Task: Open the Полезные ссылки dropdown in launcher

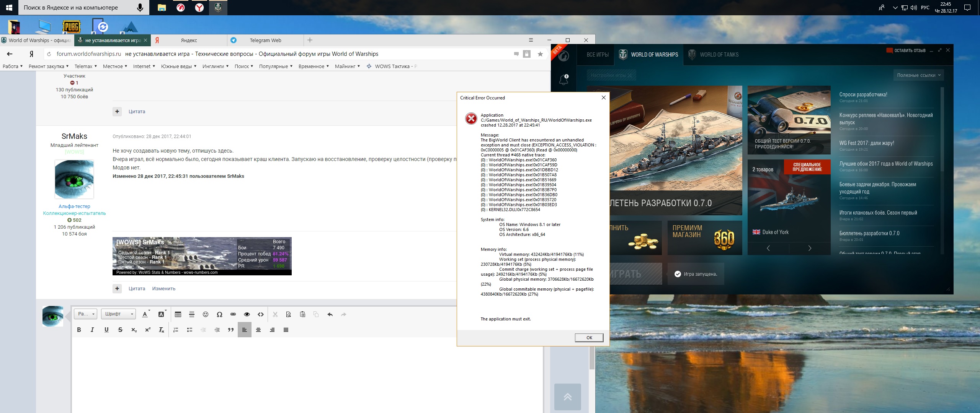Action: click(918, 75)
